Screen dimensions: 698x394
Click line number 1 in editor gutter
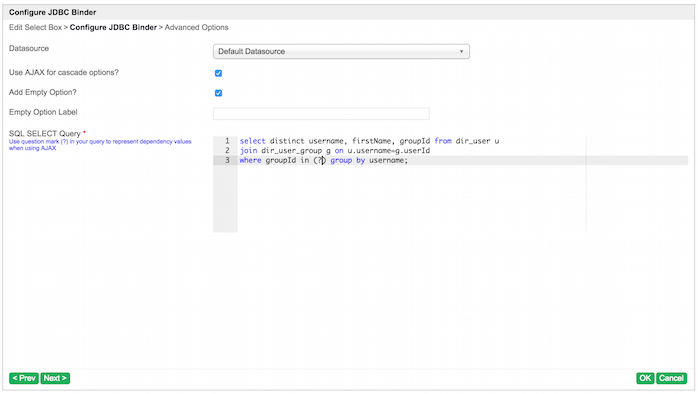click(x=227, y=141)
